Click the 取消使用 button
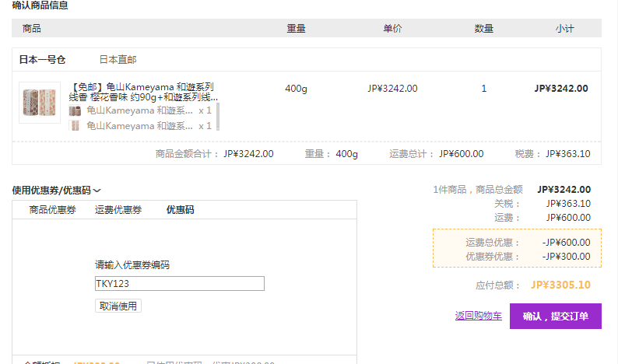This screenshot has height=364, width=618. 118,306
